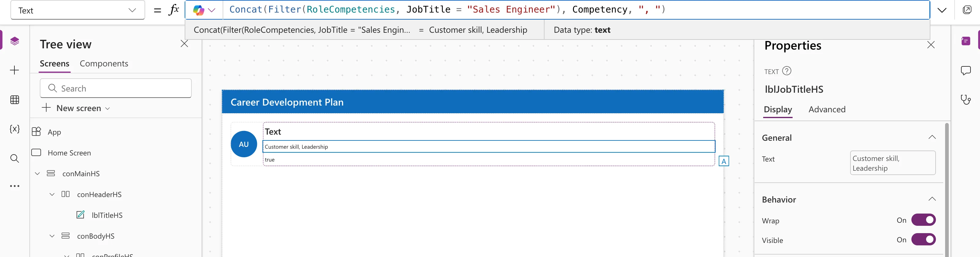
Task: Open the Data table icon in sidebar
Action: pyautogui.click(x=14, y=100)
